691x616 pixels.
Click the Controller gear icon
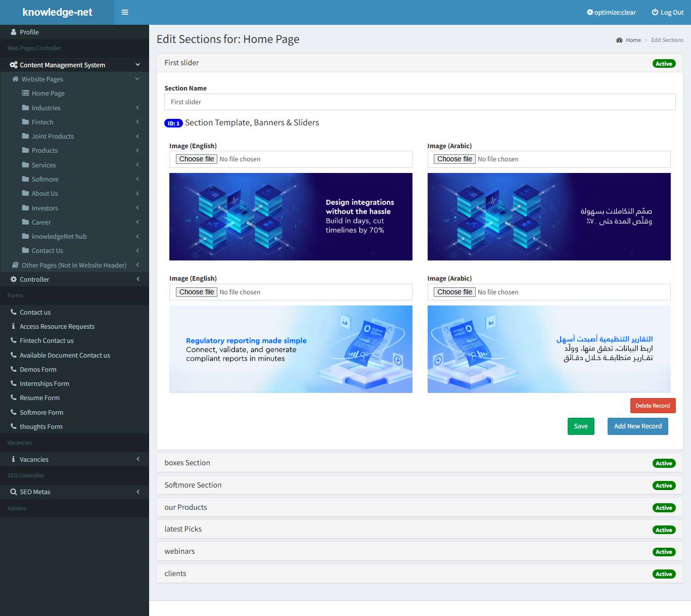click(14, 279)
